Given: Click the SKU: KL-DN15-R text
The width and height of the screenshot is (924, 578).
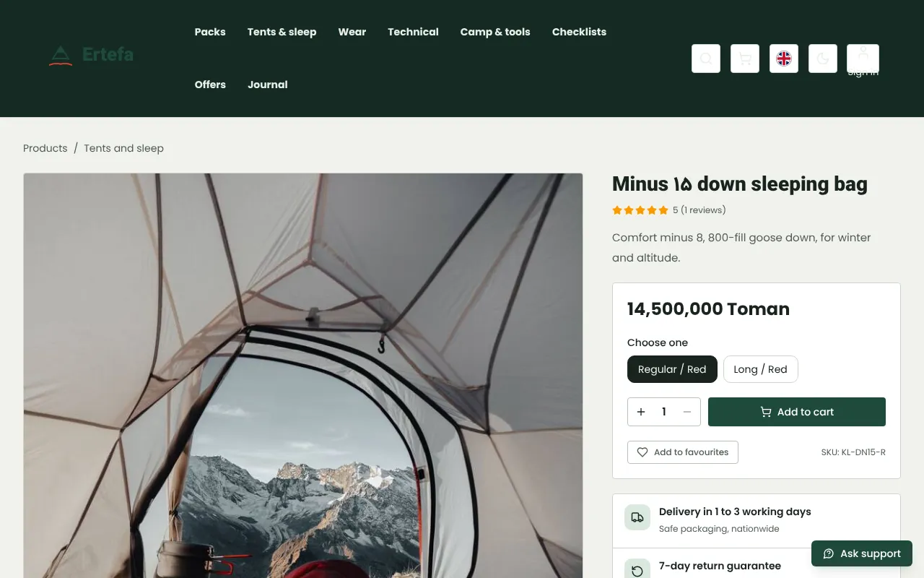Looking at the screenshot, I should click(853, 452).
